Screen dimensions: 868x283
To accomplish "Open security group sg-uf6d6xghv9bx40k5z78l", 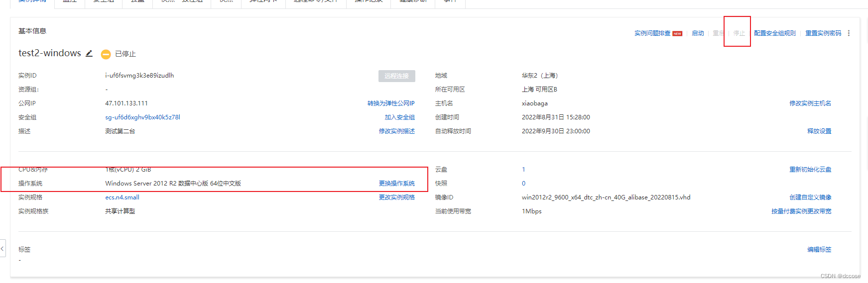I will (142, 117).
